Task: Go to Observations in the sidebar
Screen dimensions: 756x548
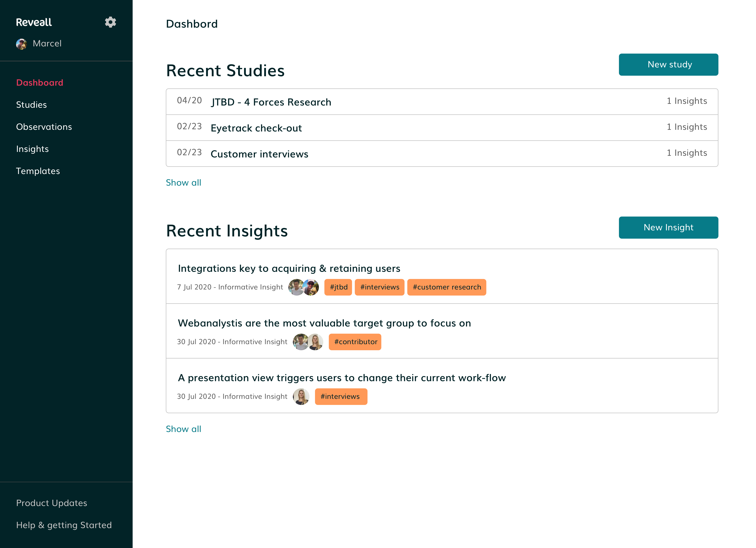Action: (44, 127)
